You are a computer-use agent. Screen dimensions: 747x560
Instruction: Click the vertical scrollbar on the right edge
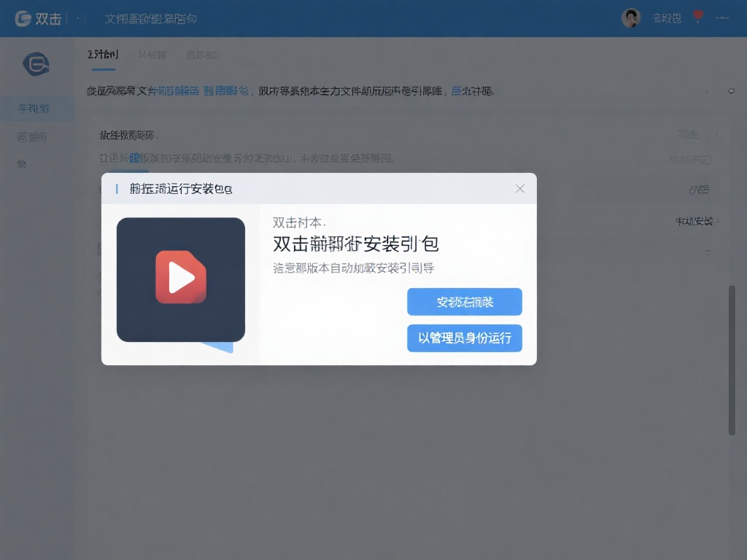tap(732, 360)
